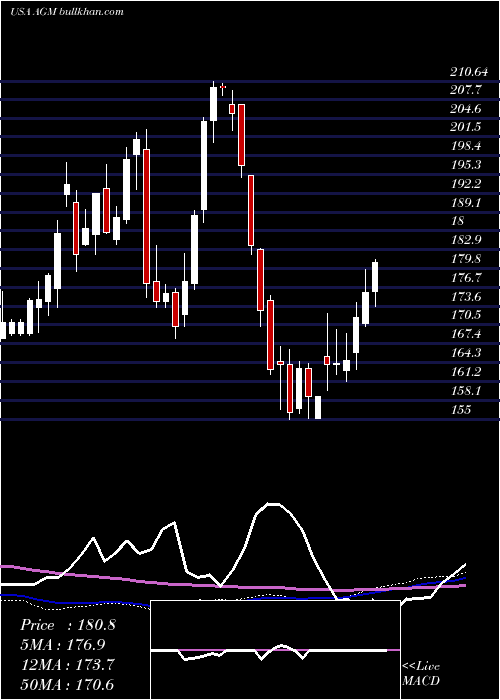
Task: Click the peak of the white indicator line
Action: click(x=273, y=504)
